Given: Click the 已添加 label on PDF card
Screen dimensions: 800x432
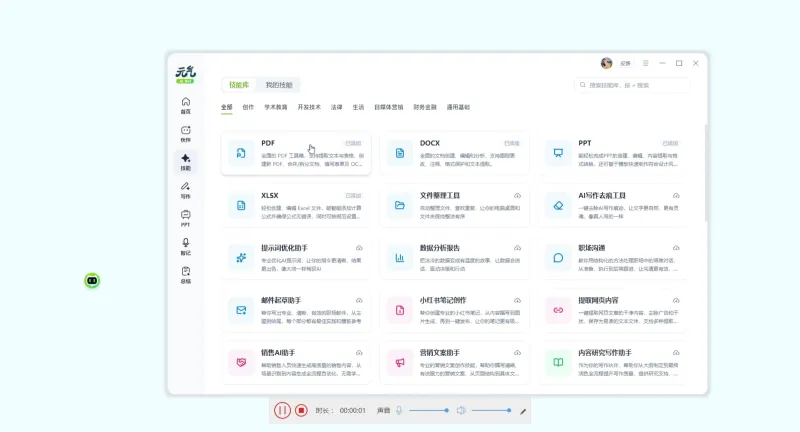Looking at the screenshot, I should pyautogui.click(x=353, y=143).
